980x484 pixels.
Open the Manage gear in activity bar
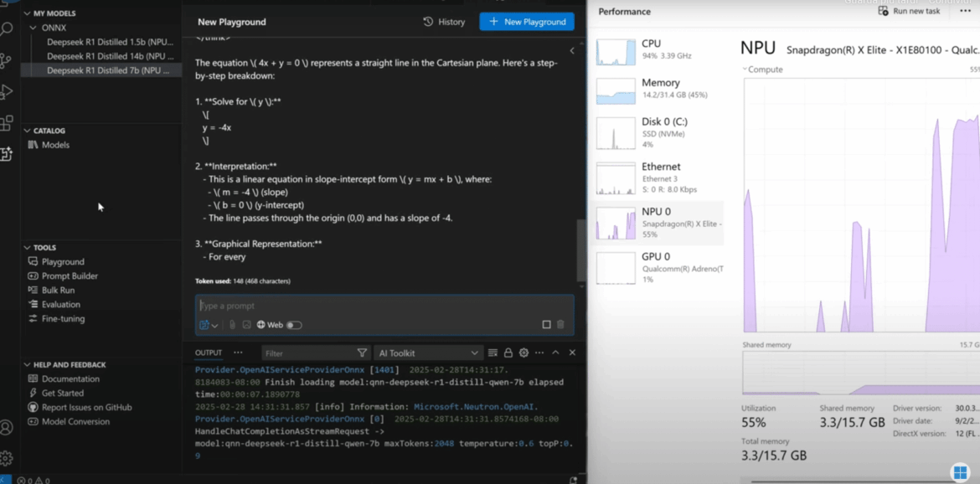coord(7,458)
